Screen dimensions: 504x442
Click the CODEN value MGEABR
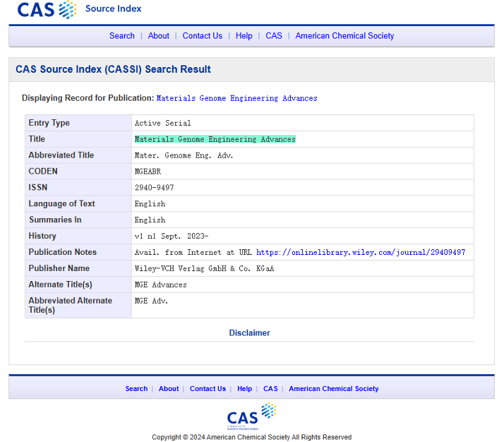148,172
